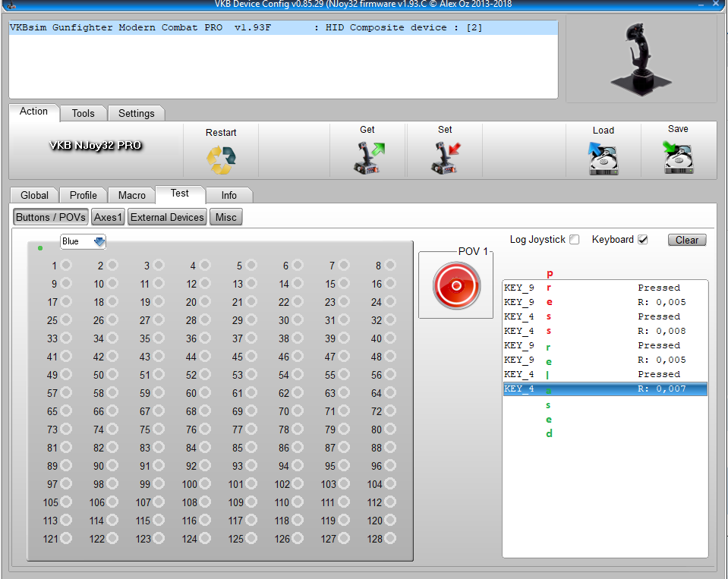Click button 1 indicator light

click(67, 266)
